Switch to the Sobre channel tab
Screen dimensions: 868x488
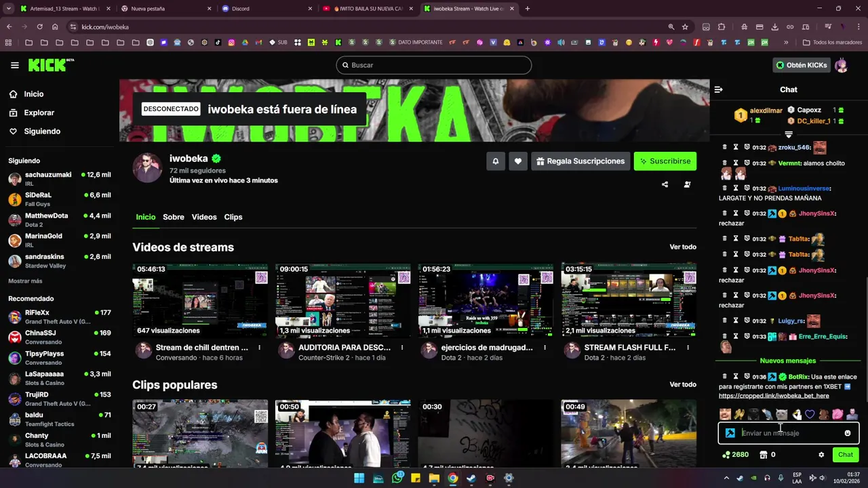click(174, 217)
